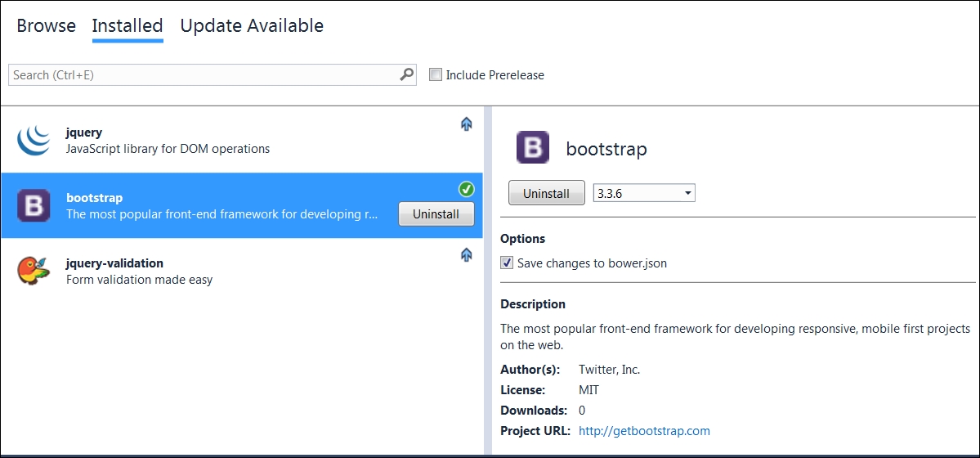Viewport: 980px width, 458px height.
Task: Click 'Form validation made easy' text
Action: [x=140, y=280]
